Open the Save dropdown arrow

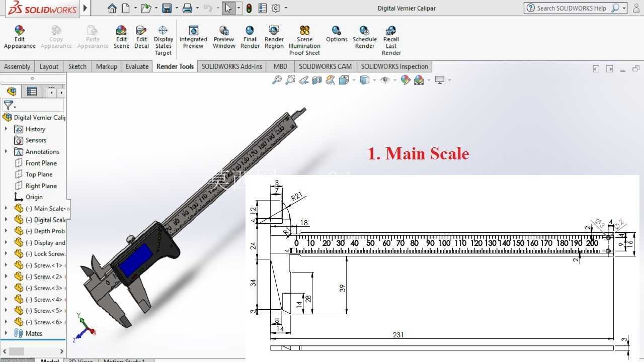177,8
